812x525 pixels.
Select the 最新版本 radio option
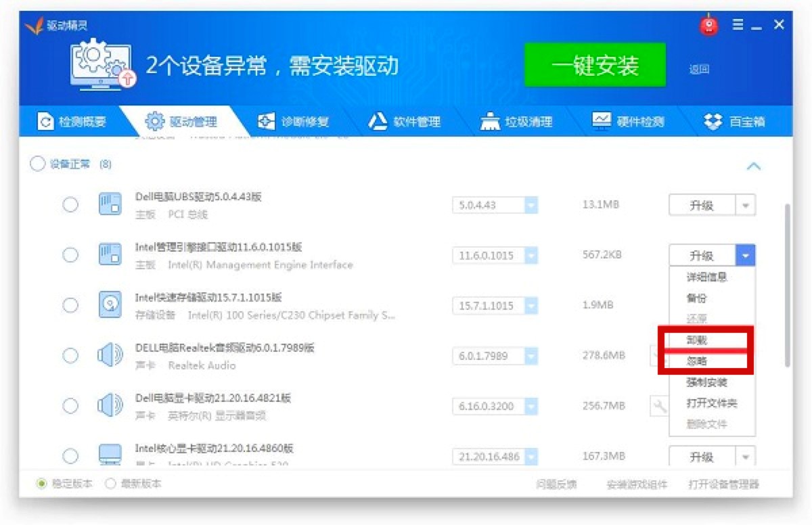point(134,484)
